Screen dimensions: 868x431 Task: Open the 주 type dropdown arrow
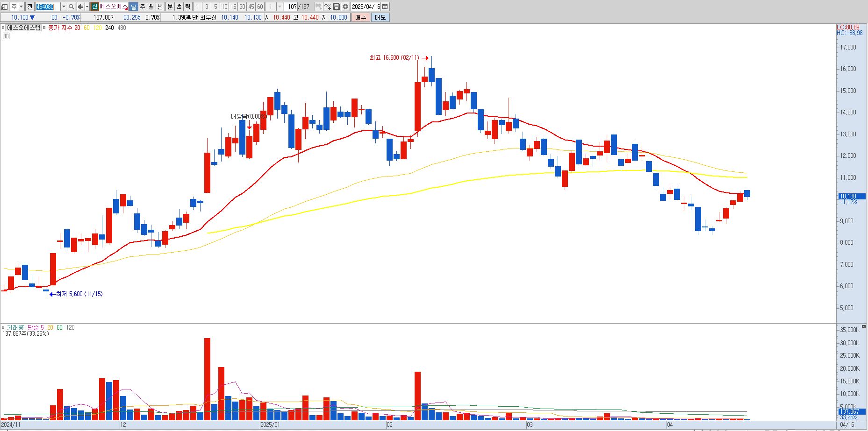21,7
